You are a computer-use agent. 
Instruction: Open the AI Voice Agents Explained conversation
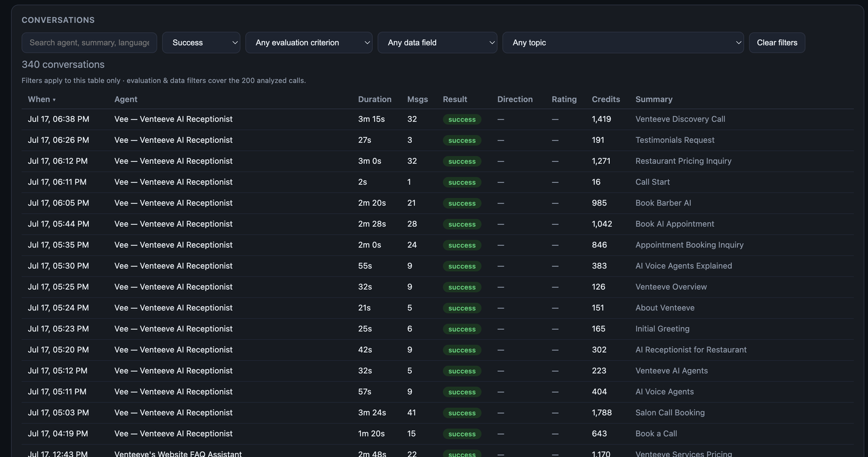click(437, 266)
